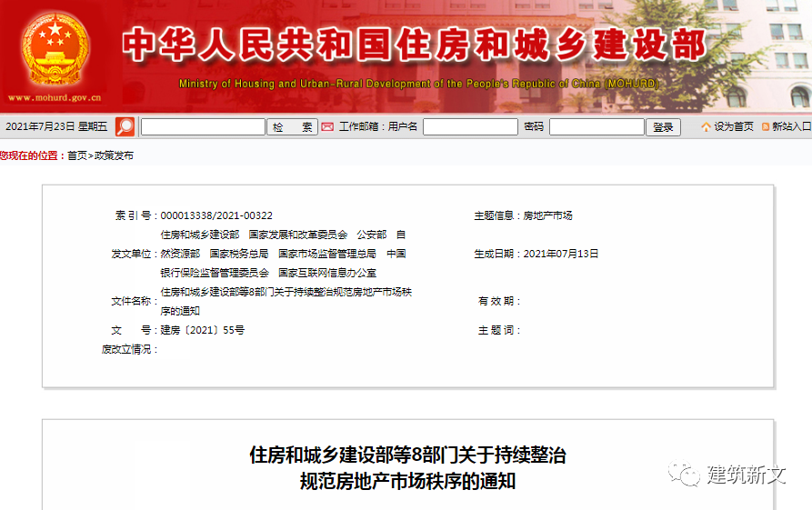Click the www.mohurd.gov.cn address under the emblem
The width and height of the screenshot is (812, 510).
click(55, 97)
